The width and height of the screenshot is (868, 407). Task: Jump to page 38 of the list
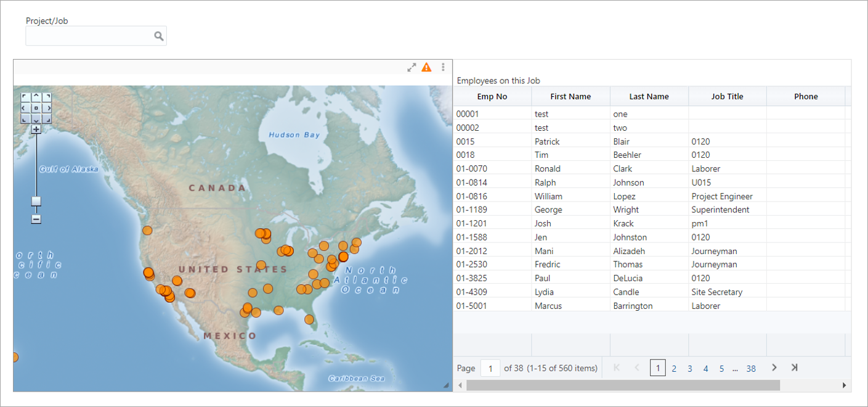point(751,368)
